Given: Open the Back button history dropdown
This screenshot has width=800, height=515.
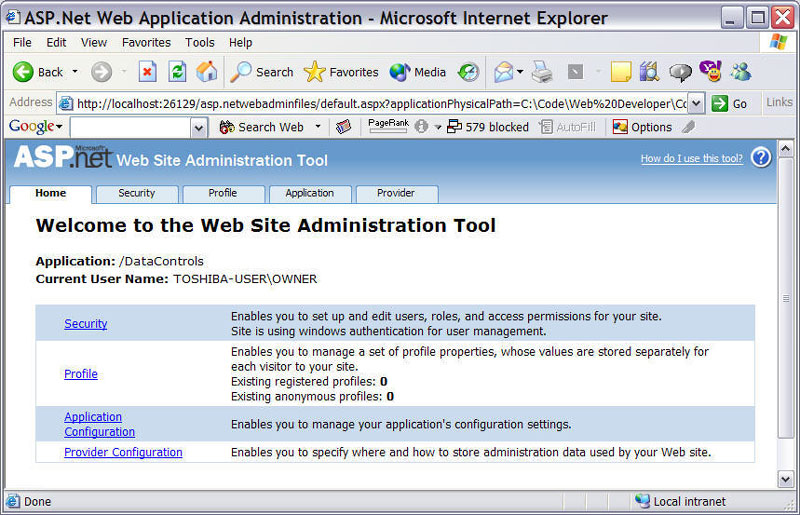Looking at the screenshot, I should 75,72.
